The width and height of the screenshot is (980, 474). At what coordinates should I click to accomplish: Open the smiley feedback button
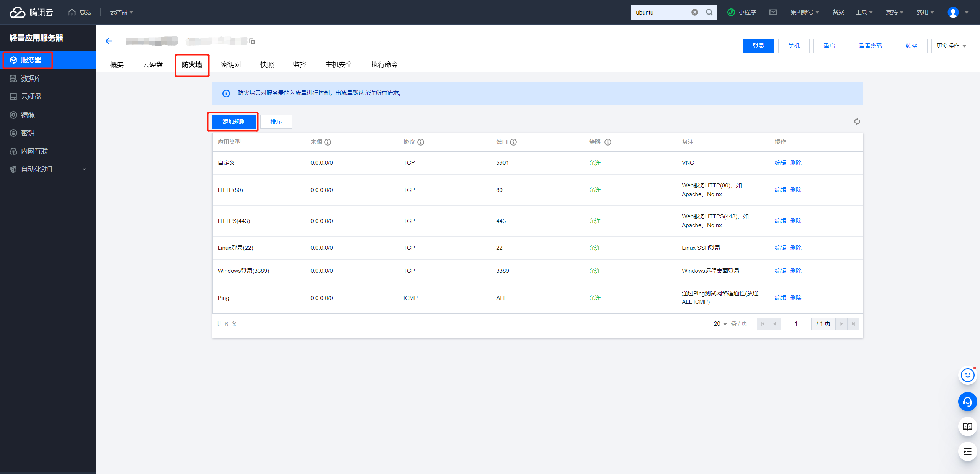967,375
